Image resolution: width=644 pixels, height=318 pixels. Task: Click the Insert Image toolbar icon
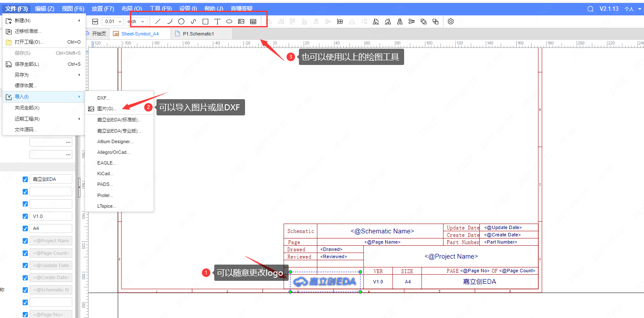(x=241, y=21)
